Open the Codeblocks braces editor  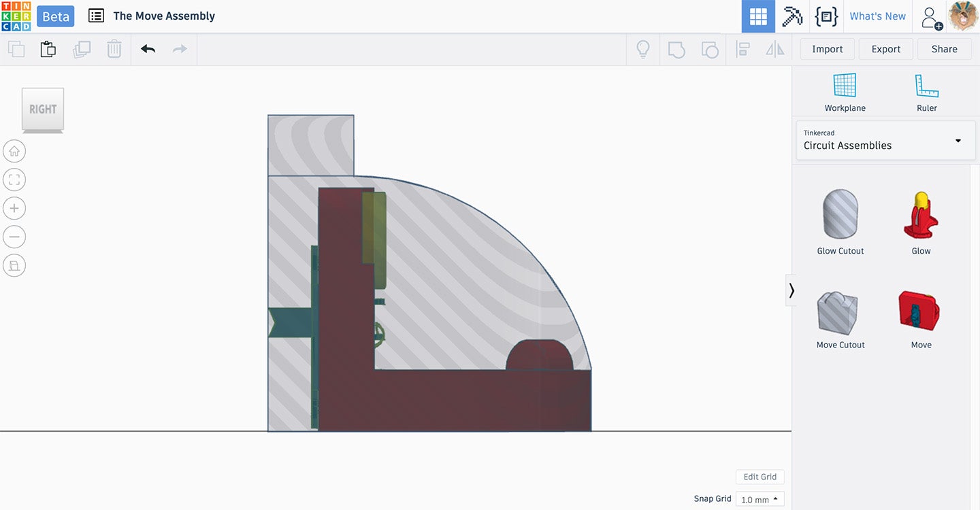(x=826, y=16)
